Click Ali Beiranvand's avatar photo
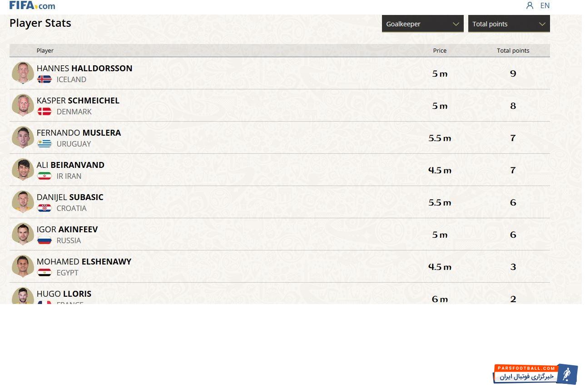Viewport: 585px width, 392px height. tap(23, 170)
